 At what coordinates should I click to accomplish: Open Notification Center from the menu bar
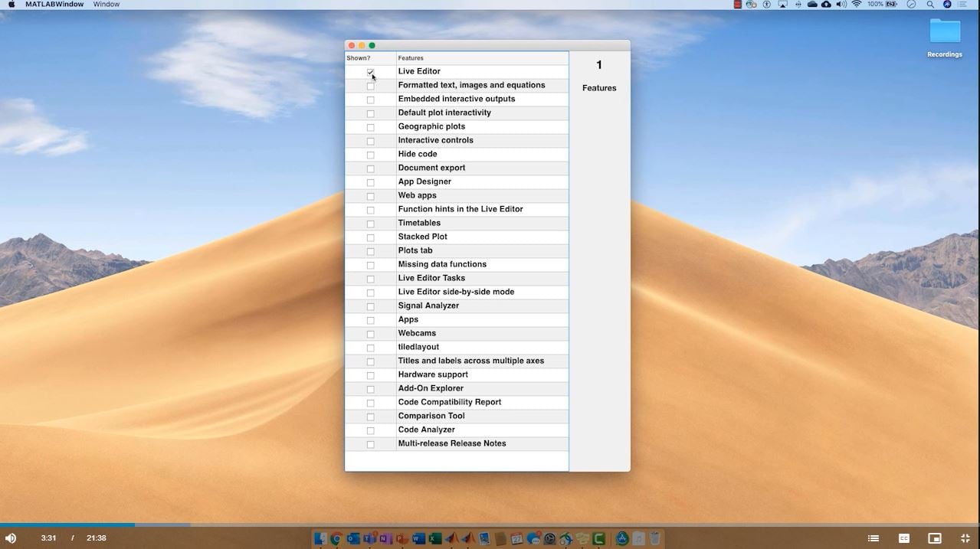coord(962,4)
